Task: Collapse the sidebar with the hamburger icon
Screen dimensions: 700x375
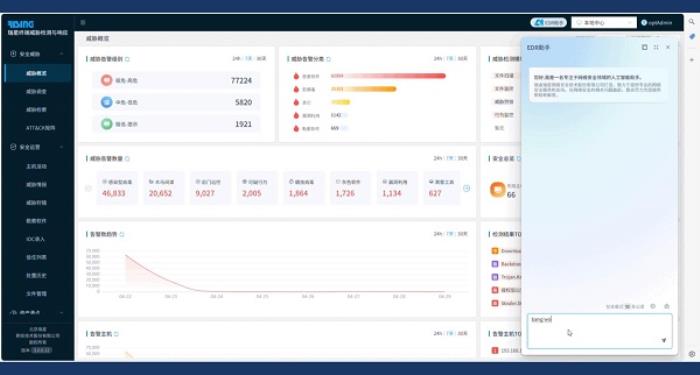Action: (x=83, y=22)
